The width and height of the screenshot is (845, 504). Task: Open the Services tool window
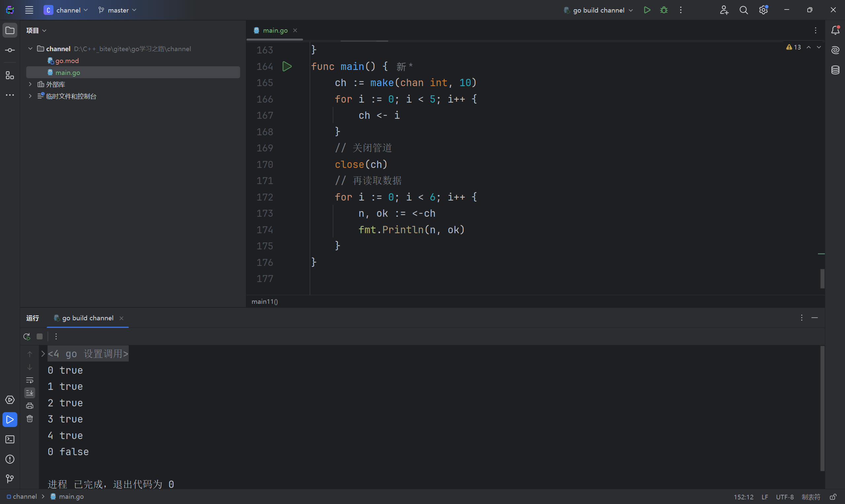coord(10,400)
